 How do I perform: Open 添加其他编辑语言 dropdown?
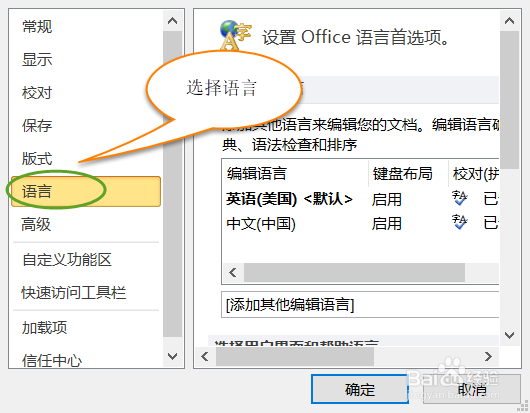(x=360, y=305)
